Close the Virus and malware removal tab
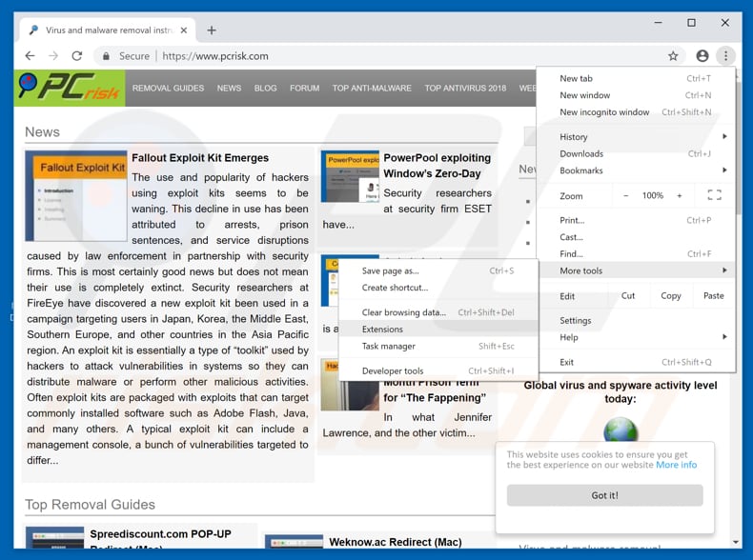 pos(183,30)
